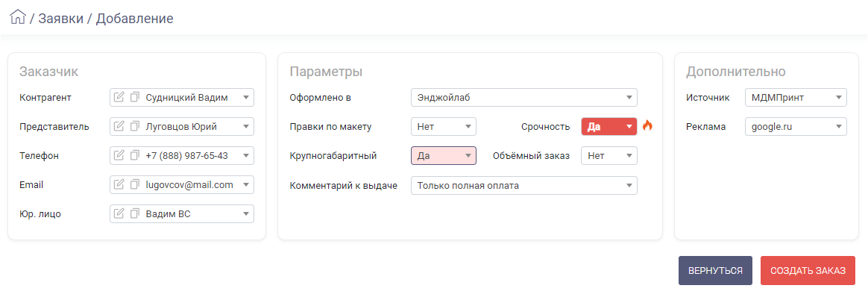Screen dimensions: 868x303
Task: Copy the phone number with the Телефон copy icon
Action: [134, 156]
